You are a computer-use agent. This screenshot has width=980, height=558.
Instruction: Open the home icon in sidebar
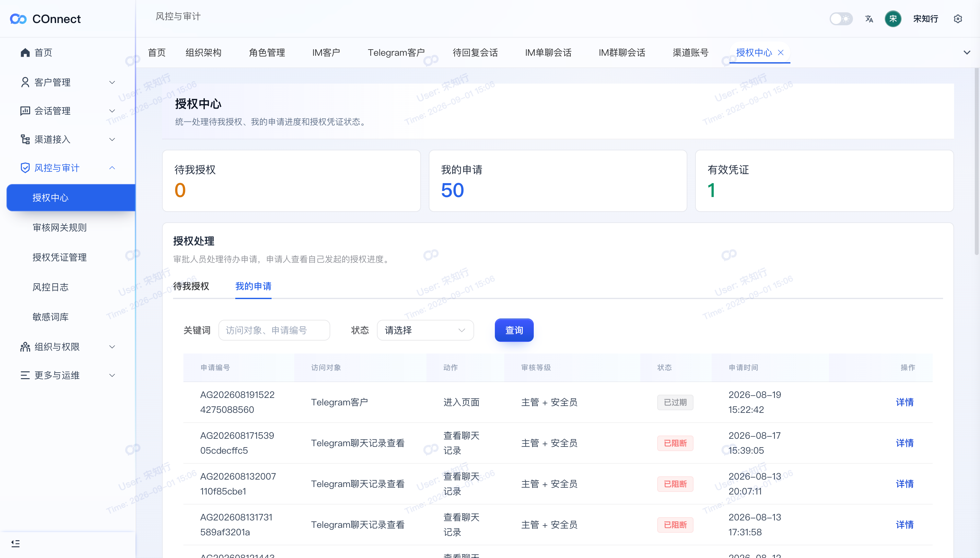pos(25,52)
